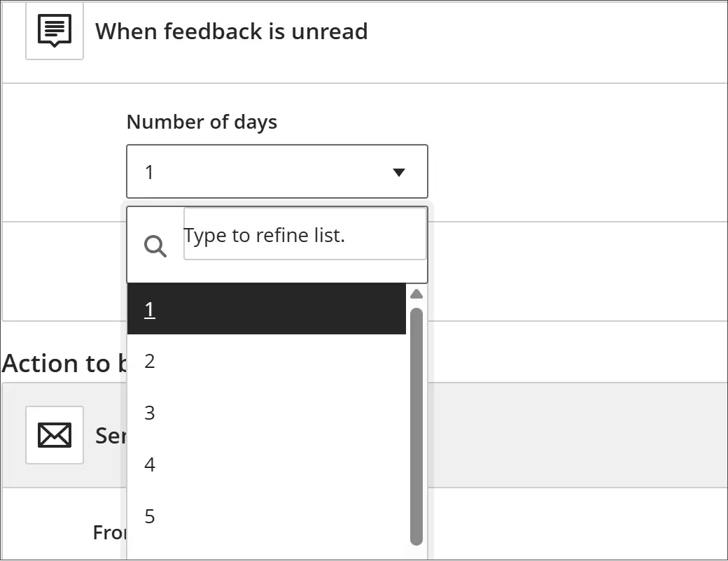Click the search icon inside the dropdown panel

[155, 246]
